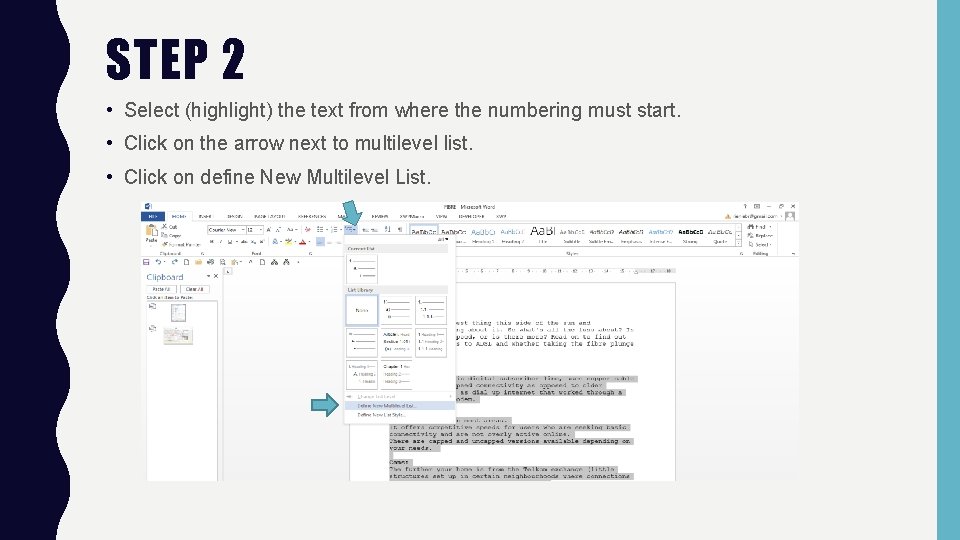The image size is (960, 540).
Task: Switch to the PAGE LAYOUT ribbon tab
Action: coord(269,216)
